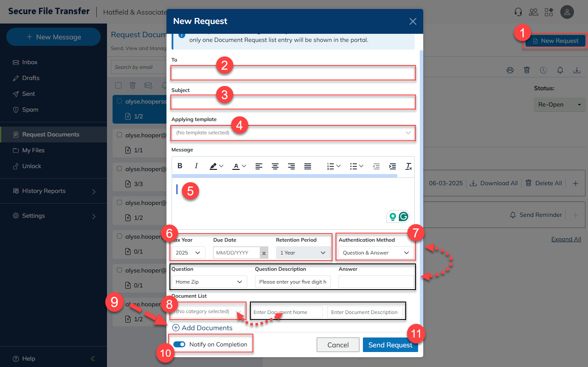Screen dimensions: 588x367
Task: Tick the checkbox for the 1/1 request
Action: tap(119, 135)
